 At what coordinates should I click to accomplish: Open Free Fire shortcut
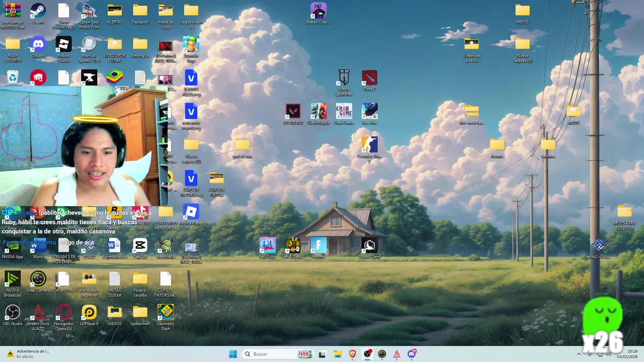(x=369, y=114)
